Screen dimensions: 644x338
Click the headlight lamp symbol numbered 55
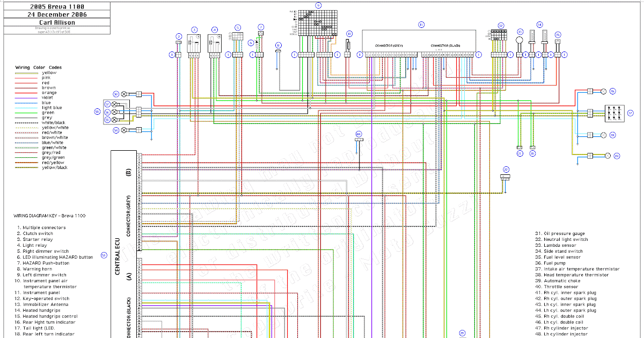pyautogui.click(x=115, y=120)
